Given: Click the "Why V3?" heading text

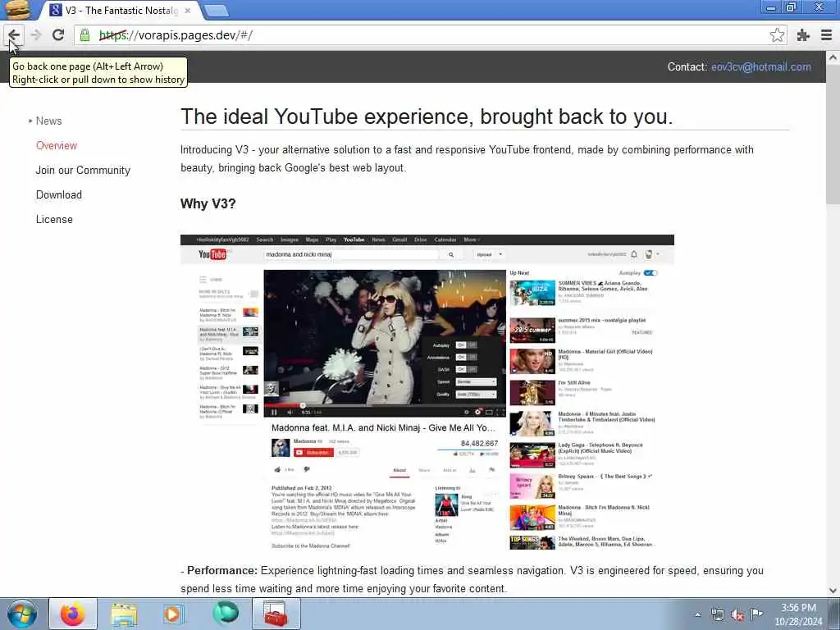Looking at the screenshot, I should pyautogui.click(x=208, y=204).
